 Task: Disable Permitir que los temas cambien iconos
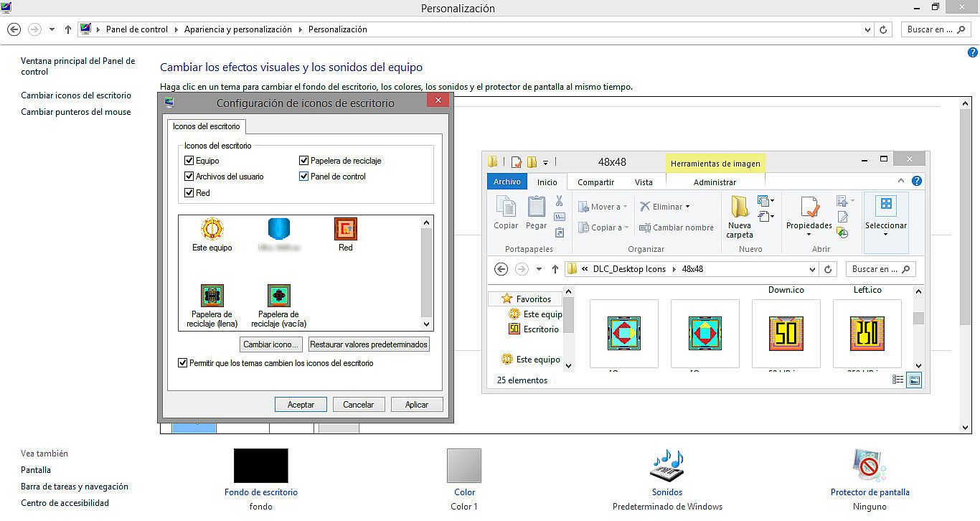pyautogui.click(x=183, y=363)
